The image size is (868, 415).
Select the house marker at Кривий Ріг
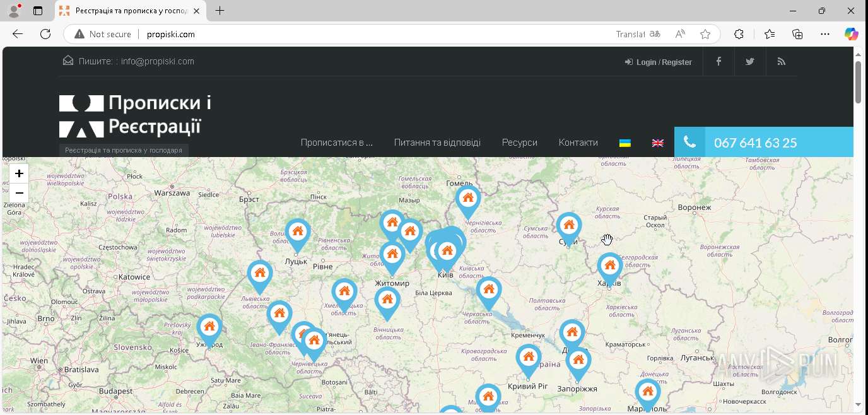coord(529,360)
